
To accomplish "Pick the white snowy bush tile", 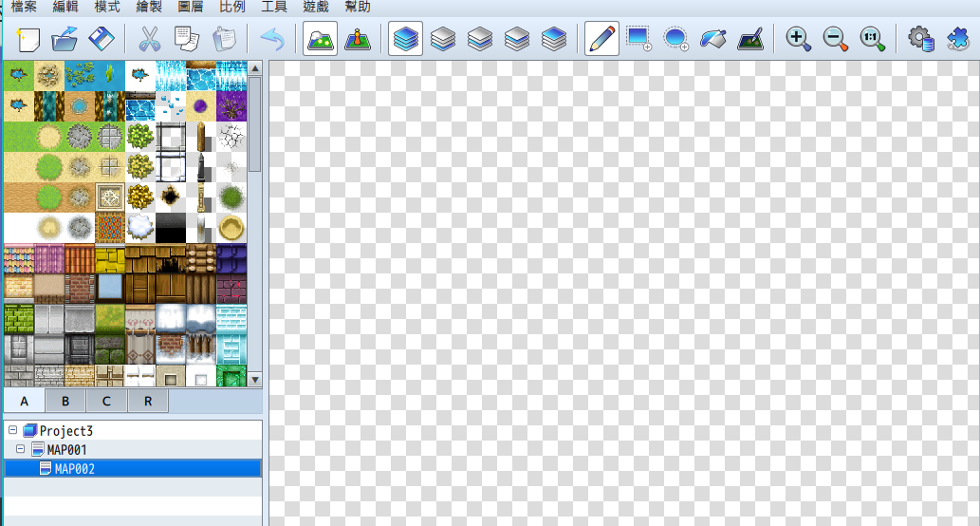I will click(x=140, y=228).
